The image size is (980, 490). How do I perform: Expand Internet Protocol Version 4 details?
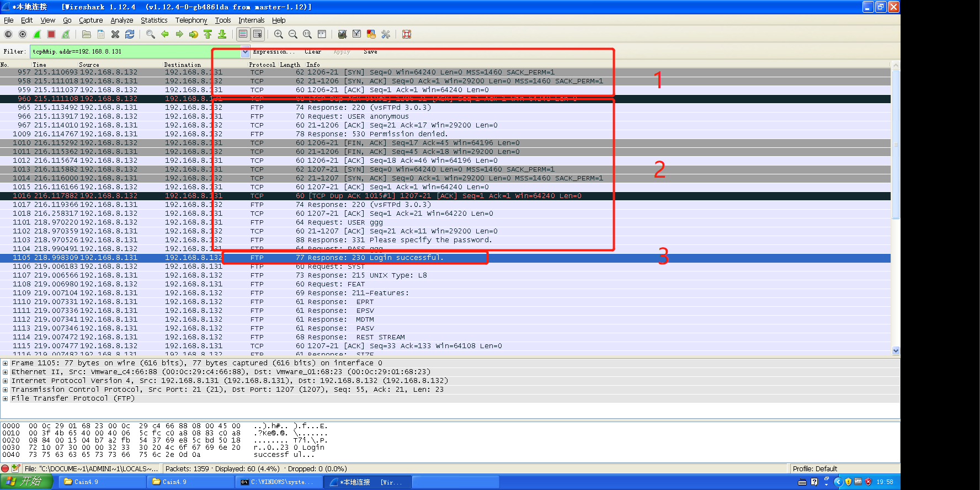click(x=5, y=381)
